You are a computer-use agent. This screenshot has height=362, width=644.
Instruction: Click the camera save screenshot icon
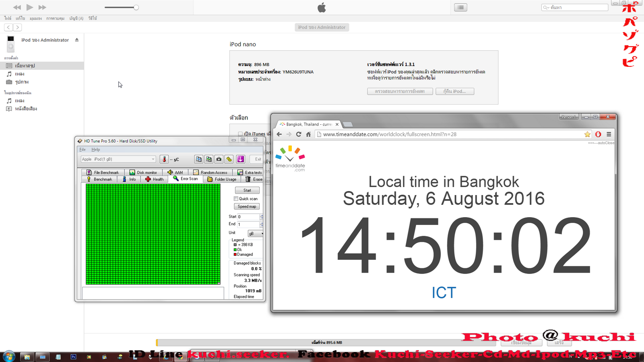pos(219,159)
